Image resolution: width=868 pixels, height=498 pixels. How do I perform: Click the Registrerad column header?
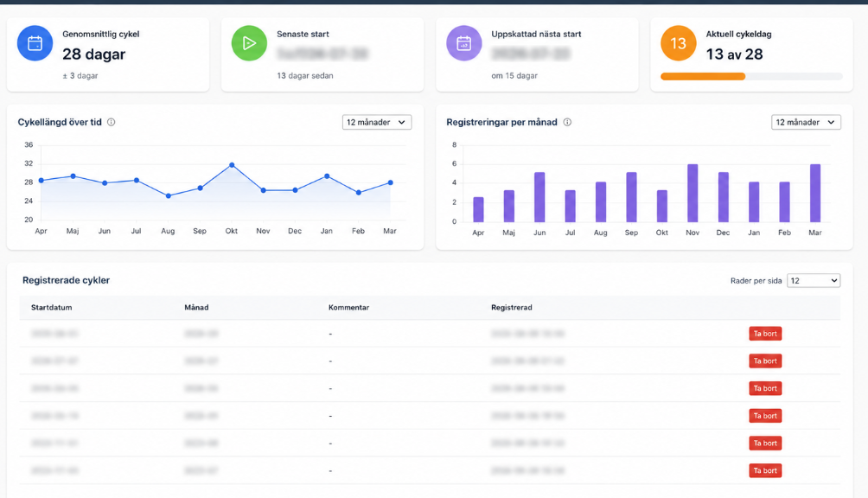point(512,308)
